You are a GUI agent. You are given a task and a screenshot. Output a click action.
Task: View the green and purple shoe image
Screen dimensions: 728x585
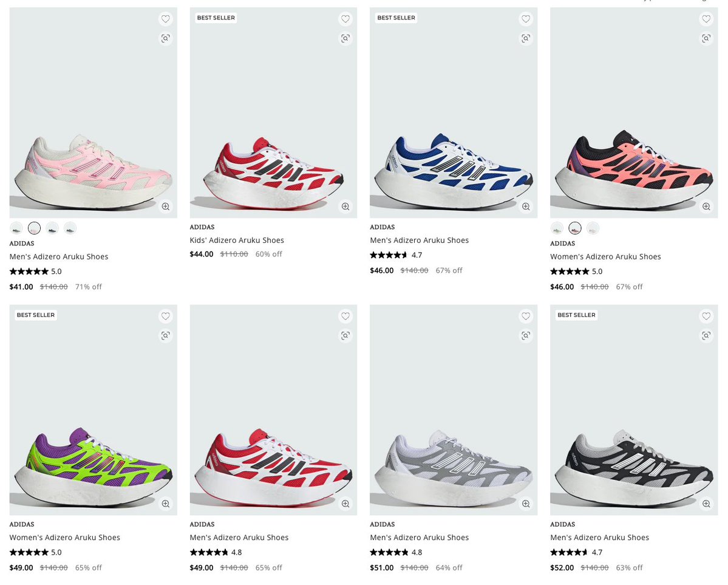[93, 410]
